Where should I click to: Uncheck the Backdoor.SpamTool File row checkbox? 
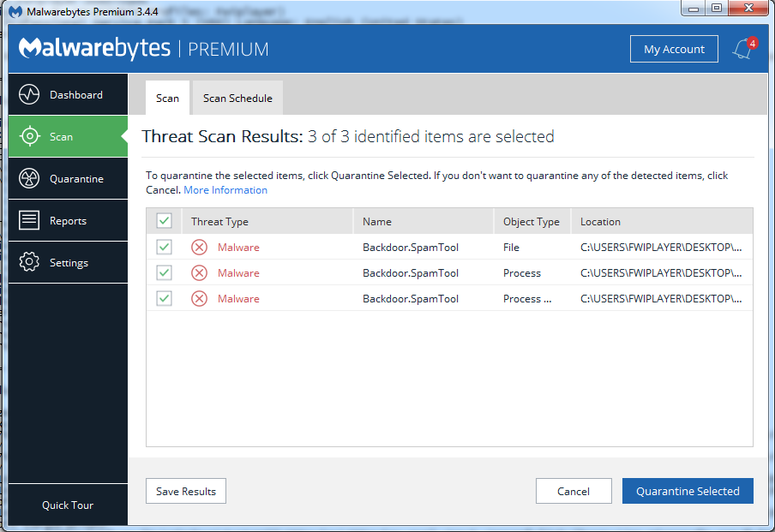click(x=164, y=248)
